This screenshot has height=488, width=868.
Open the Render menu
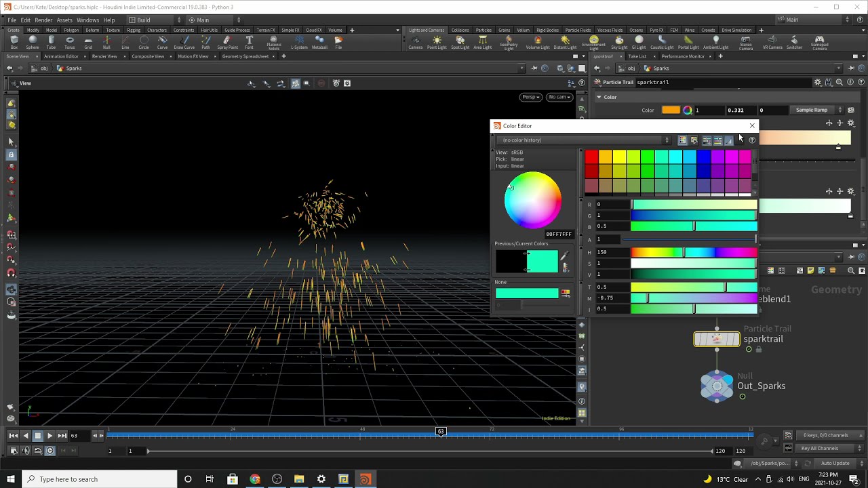(x=43, y=20)
